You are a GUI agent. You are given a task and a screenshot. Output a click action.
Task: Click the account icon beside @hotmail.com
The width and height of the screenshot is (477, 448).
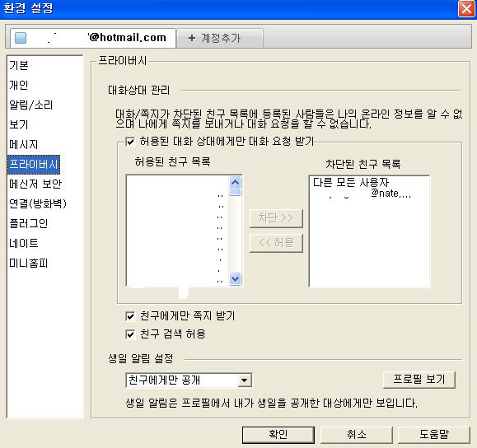coord(21,38)
